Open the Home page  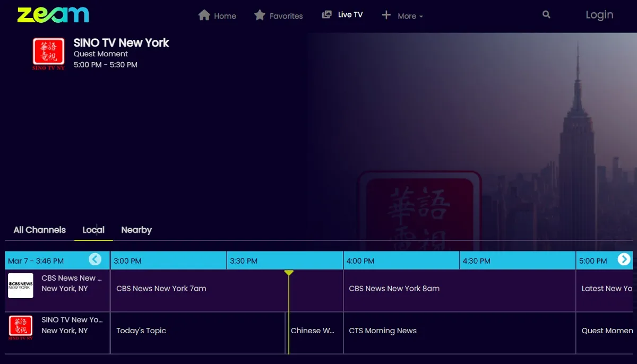point(217,16)
